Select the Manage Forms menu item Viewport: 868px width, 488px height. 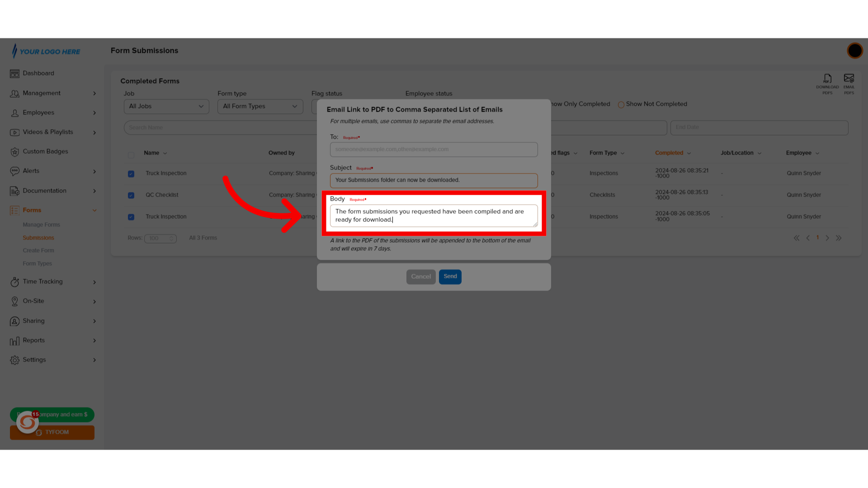click(41, 225)
